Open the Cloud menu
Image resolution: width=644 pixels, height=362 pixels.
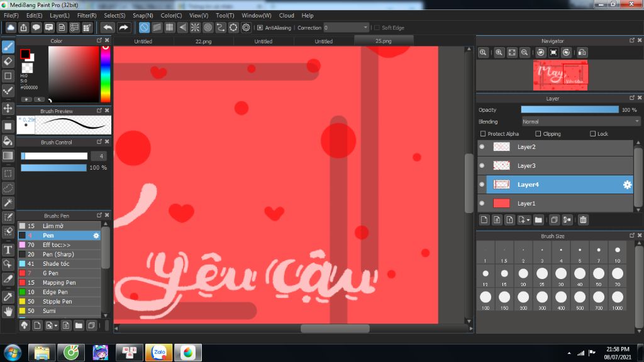coord(286,16)
